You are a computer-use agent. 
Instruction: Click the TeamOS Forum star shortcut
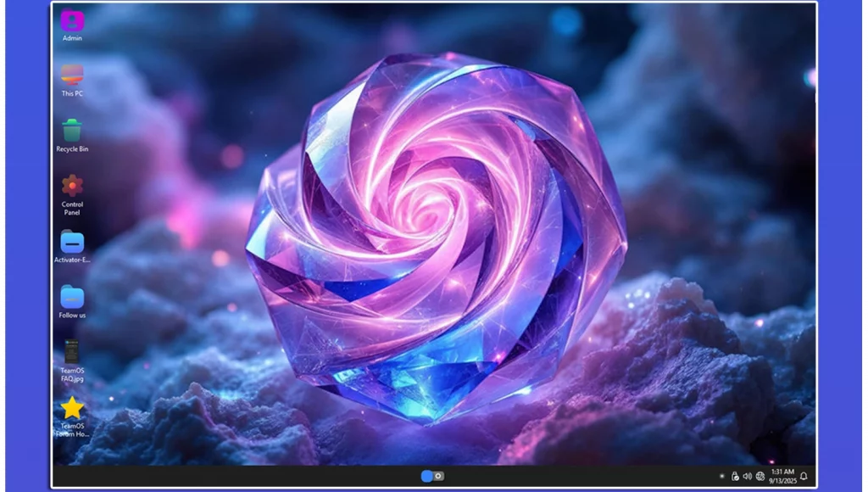click(x=72, y=408)
